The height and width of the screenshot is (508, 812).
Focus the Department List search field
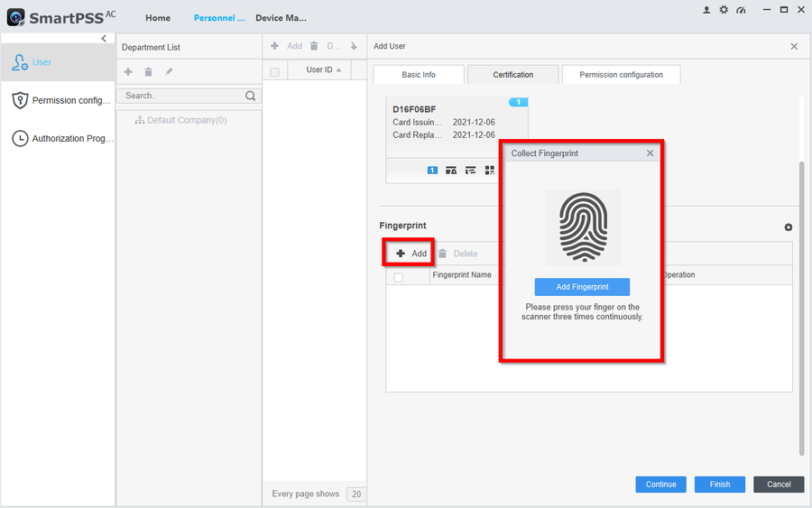tap(180, 96)
